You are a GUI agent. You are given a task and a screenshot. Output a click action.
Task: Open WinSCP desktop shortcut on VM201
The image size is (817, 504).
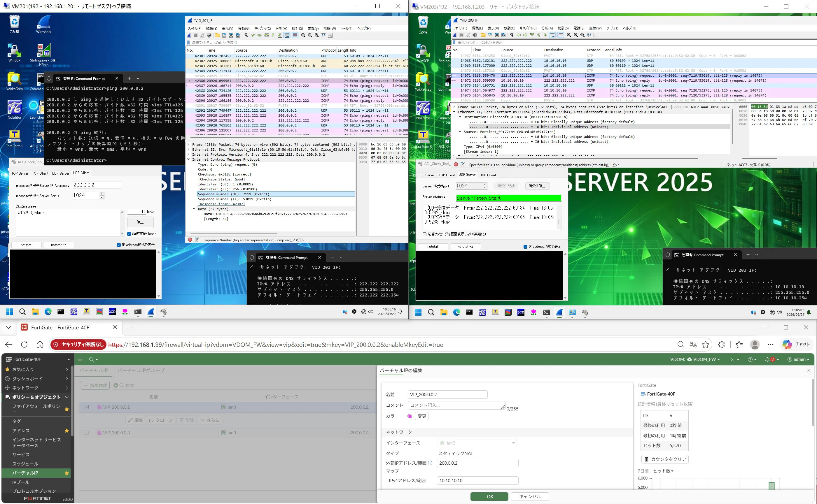tap(14, 53)
